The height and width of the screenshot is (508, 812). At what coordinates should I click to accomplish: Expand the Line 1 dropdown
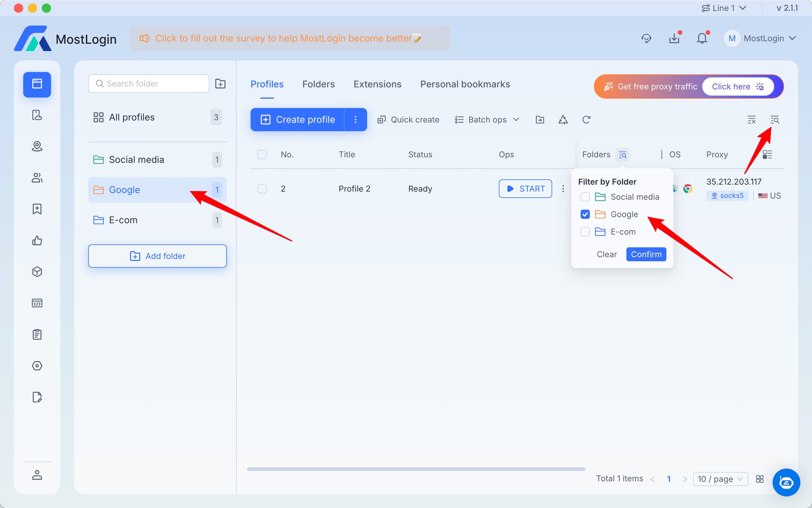click(x=724, y=8)
